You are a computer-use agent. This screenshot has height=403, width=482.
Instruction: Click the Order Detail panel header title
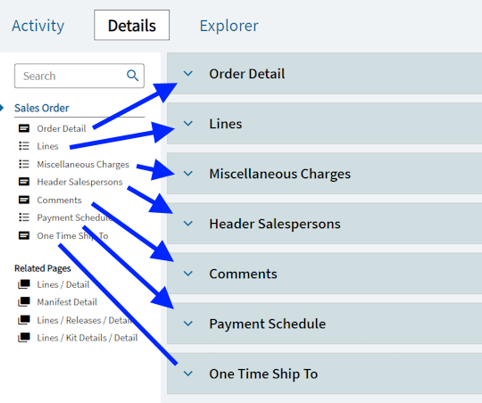[x=247, y=74]
